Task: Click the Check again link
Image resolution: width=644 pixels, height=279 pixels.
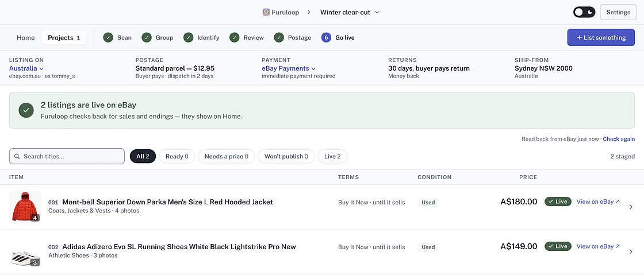Action: 619,139
